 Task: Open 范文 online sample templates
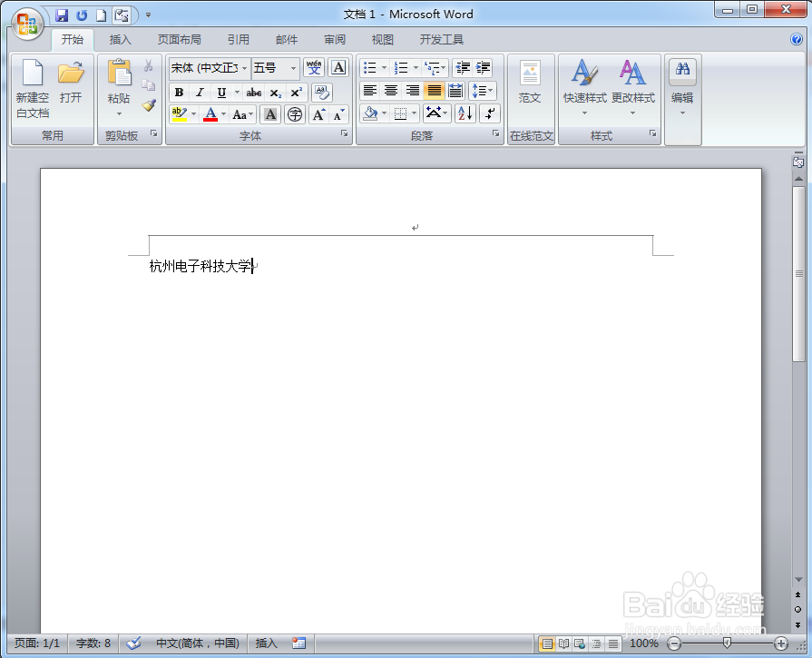coord(530,82)
